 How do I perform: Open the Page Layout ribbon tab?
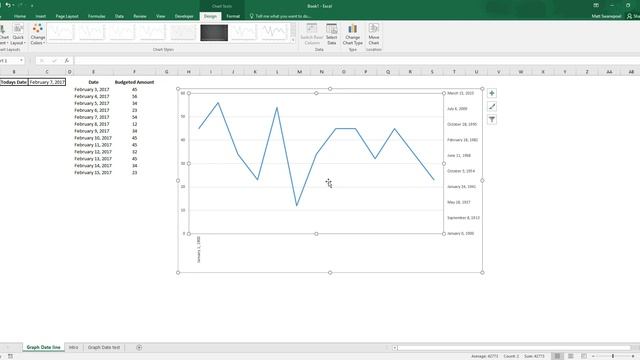pos(67,16)
